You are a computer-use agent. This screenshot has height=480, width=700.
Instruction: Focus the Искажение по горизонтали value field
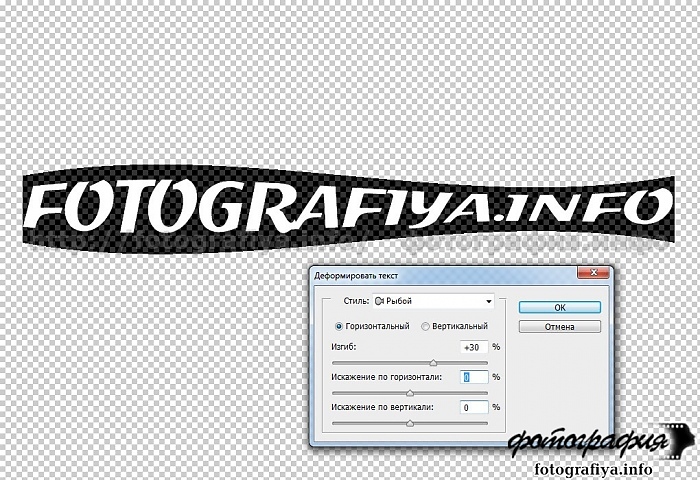(473, 377)
